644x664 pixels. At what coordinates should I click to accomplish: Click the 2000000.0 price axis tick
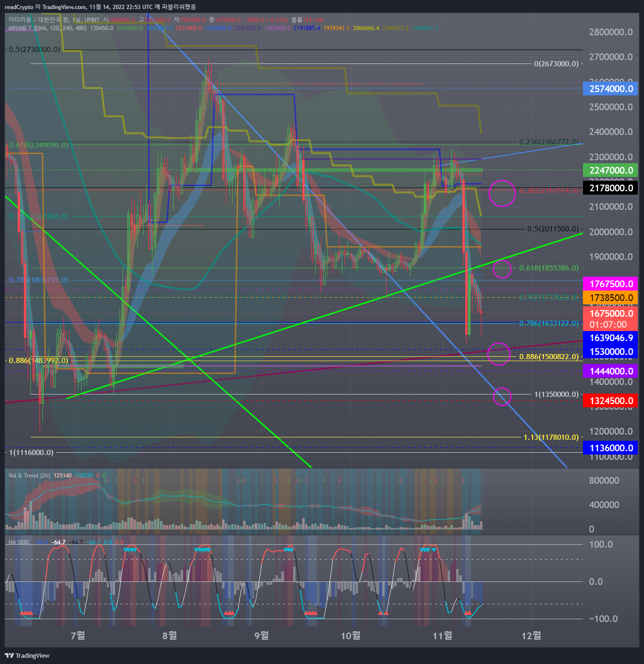click(611, 232)
